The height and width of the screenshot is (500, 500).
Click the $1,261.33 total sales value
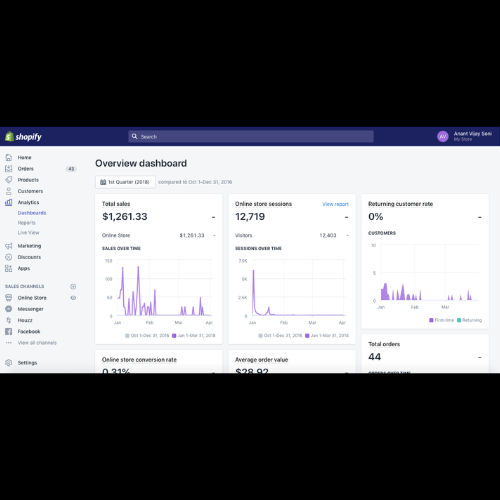[125, 217]
